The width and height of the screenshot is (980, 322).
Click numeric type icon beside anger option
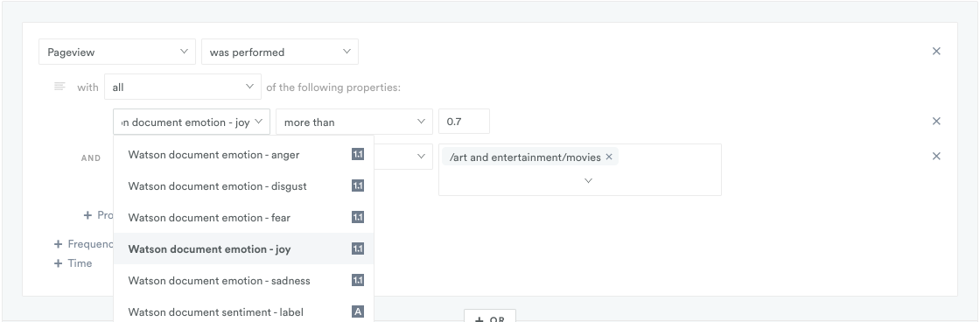point(358,154)
